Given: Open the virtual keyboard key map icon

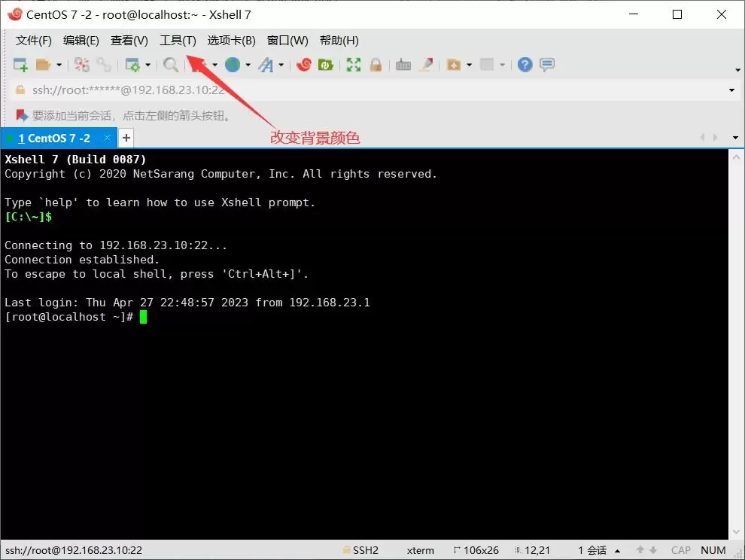Looking at the screenshot, I should [403, 65].
